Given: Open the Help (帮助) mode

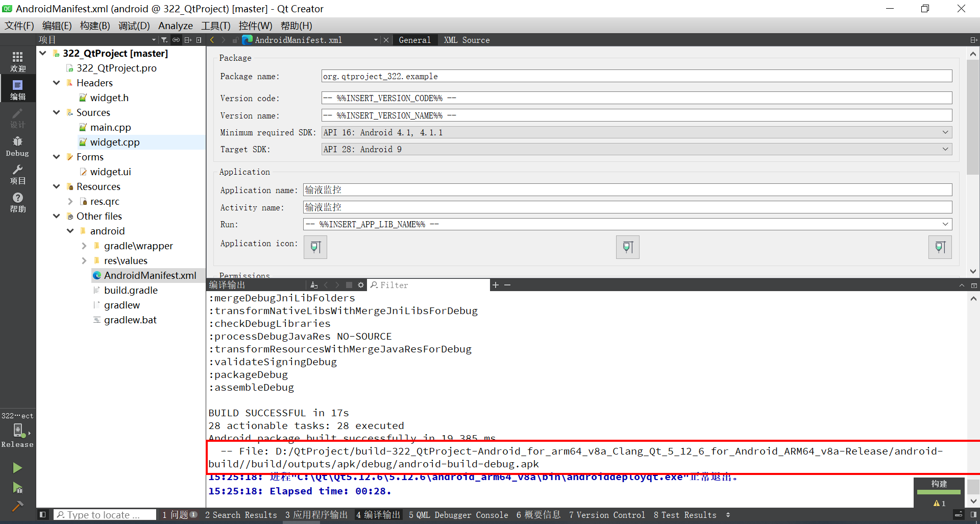Looking at the screenshot, I should coord(17,202).
